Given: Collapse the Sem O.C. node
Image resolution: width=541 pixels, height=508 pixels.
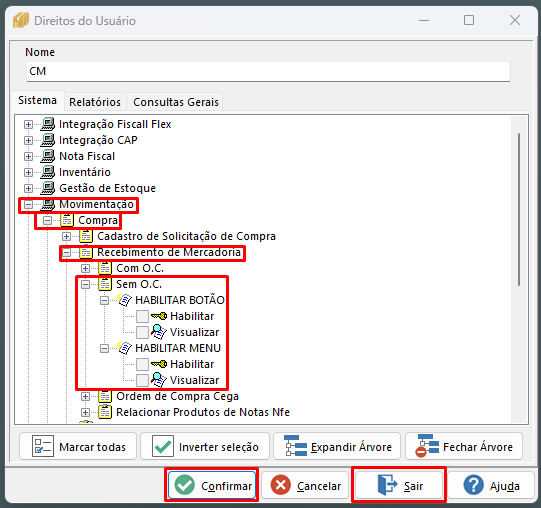Looking at the screenshot, I should [x=86, y=284].
